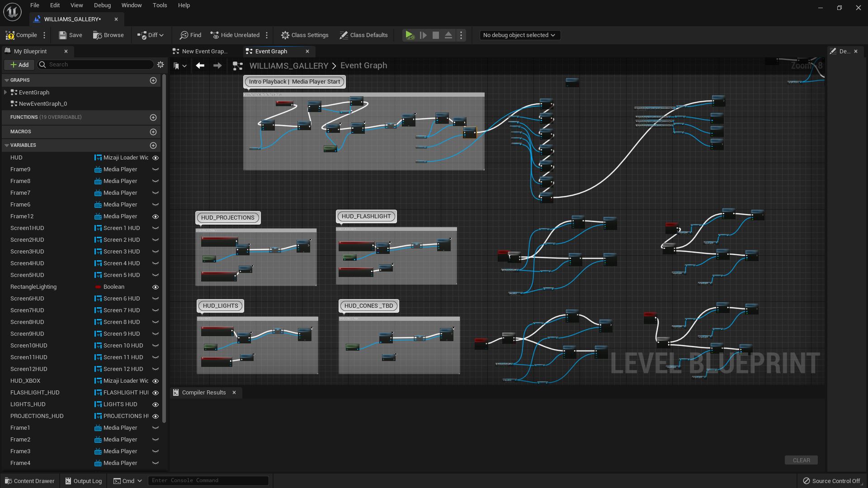Screen dimensions: 868x488
Task: Click the CLEAR button in Compiler Results
Action: (x=801, y=460)
